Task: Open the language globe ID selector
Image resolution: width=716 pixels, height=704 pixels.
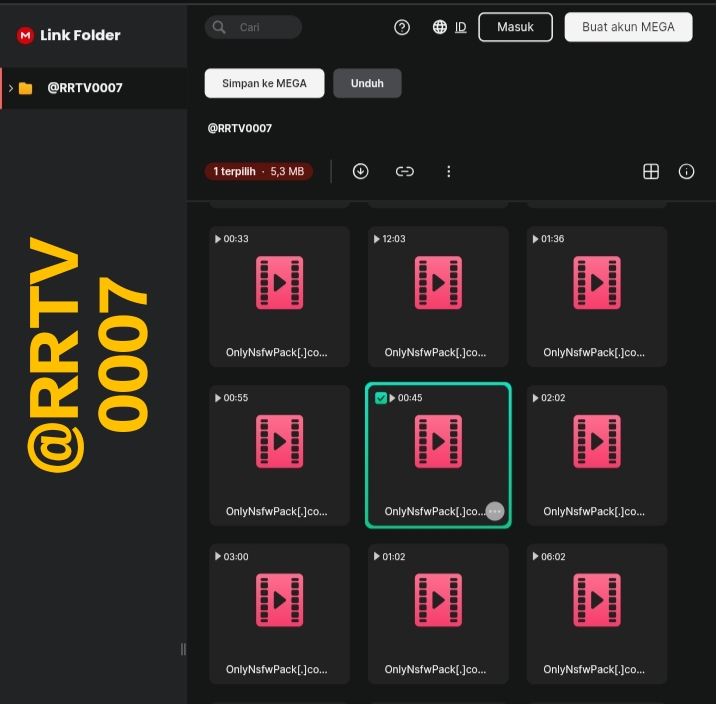Action: pyautogui.click(x=450, y=27)
